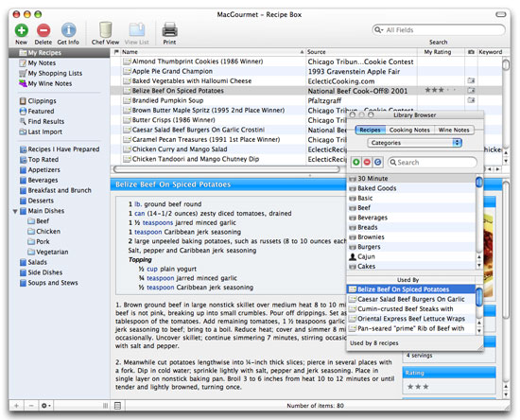Switch to Chef View
The width and height of the screenshot is (520, 420).
coord(106,30)
